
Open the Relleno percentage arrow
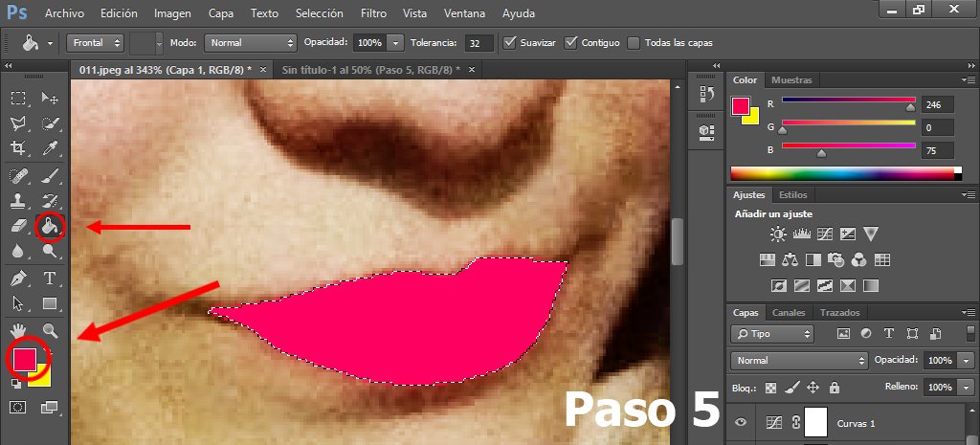967,387
